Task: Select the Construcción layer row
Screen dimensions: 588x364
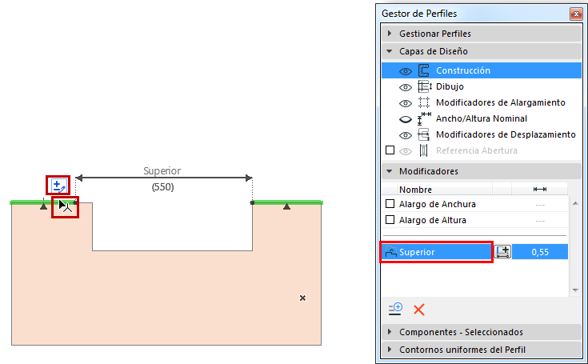Action: point(482,70)
